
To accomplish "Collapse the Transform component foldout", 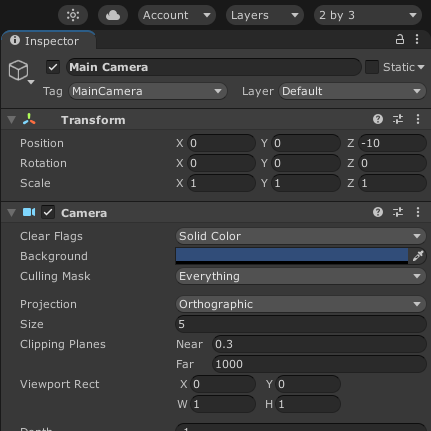I will 12,120.
